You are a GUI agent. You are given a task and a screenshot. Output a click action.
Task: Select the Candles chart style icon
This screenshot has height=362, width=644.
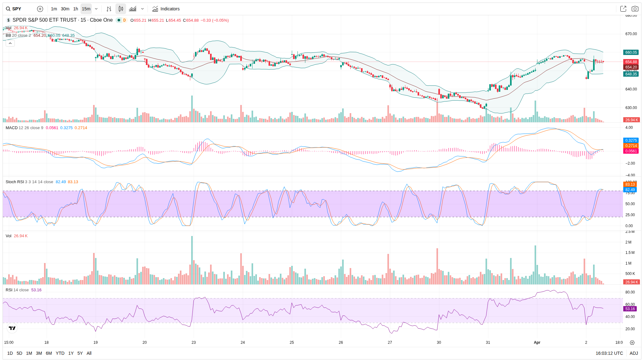(121, 9)
